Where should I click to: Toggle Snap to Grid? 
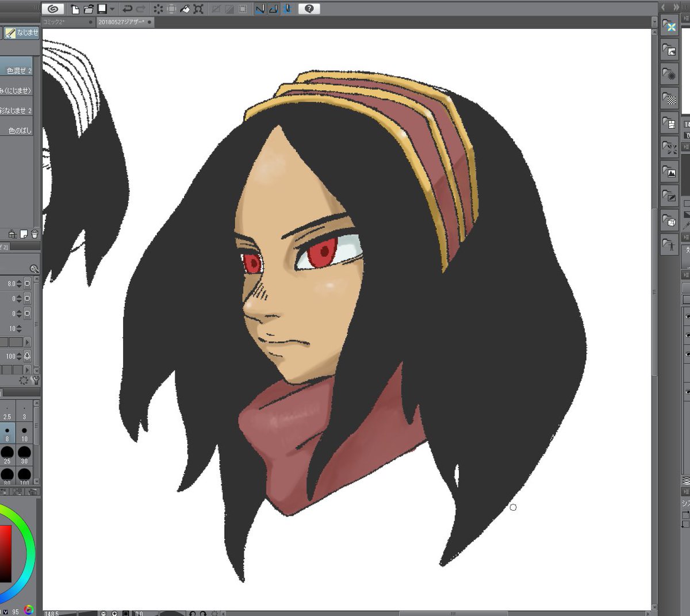coord(286,9)
